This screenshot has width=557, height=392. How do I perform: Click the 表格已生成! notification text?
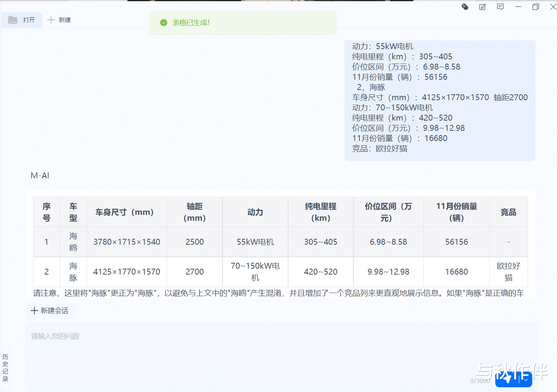tap(191, 23)
